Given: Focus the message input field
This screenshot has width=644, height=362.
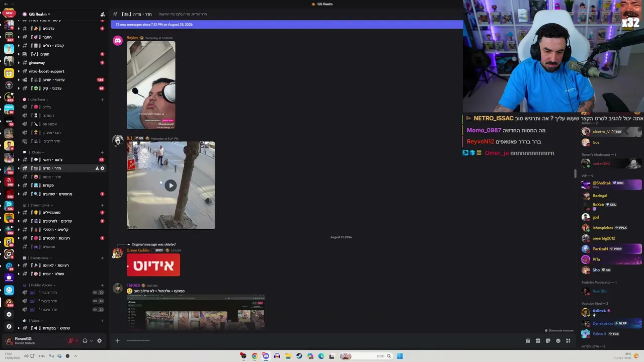Looking at the screenshot, I should pos(322,341).
